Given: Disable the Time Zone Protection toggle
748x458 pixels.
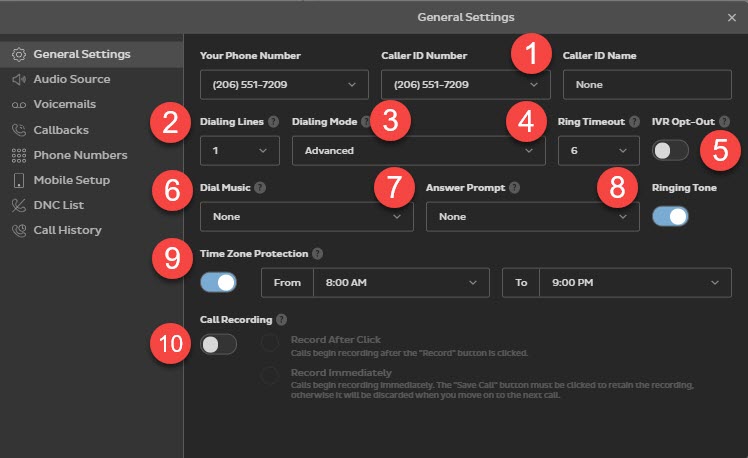Looking at the screenshot, I should coord(219,282).
